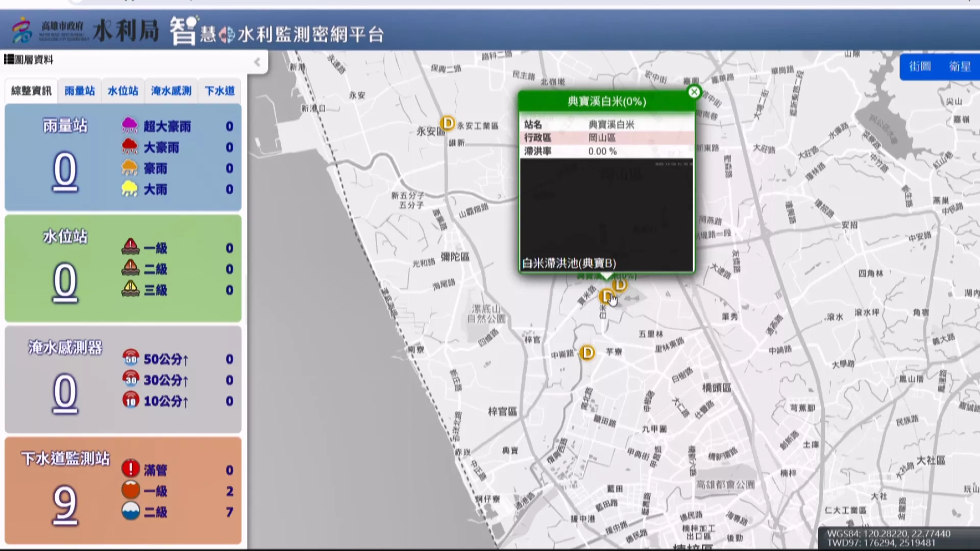Click the purple 超大豪雨 rain icon
The width and height of the screenshot is (980, 551).
click(x=130, y=126)
